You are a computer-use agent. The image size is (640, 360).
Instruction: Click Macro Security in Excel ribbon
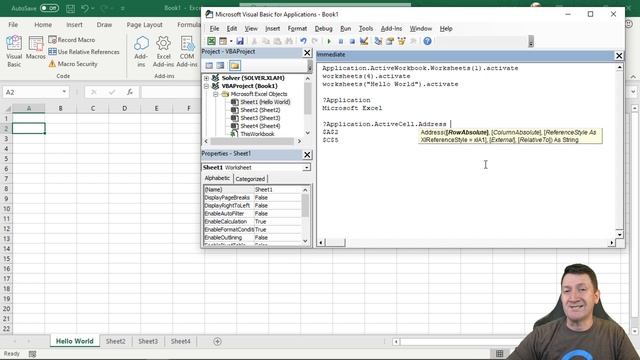pyautogui.click(x=73, y=64)
